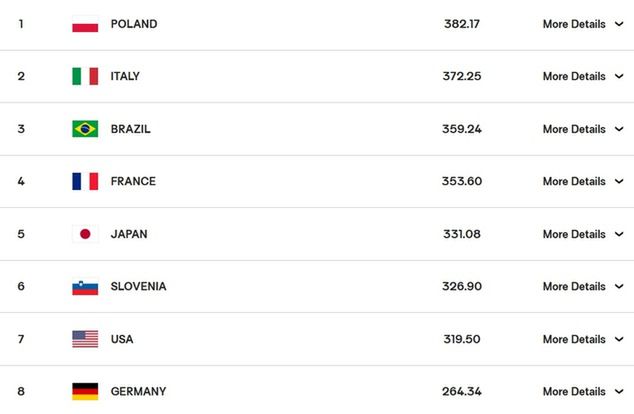The height and width of the screenshot is (414, 634).
Task: Open More Details text for USA
Action: point(574,339)
